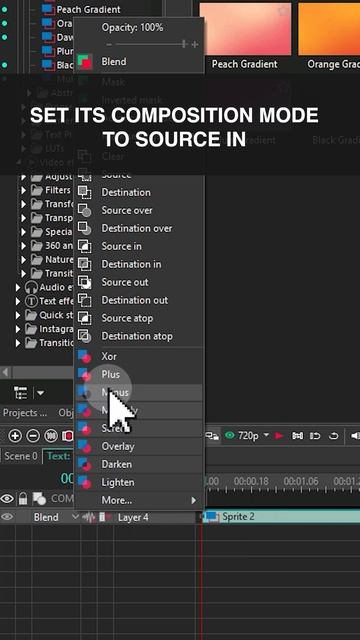Viewport: 360px width, 640px height.
Task: Open the Scene 0 tab
Action: click(20, 456)
